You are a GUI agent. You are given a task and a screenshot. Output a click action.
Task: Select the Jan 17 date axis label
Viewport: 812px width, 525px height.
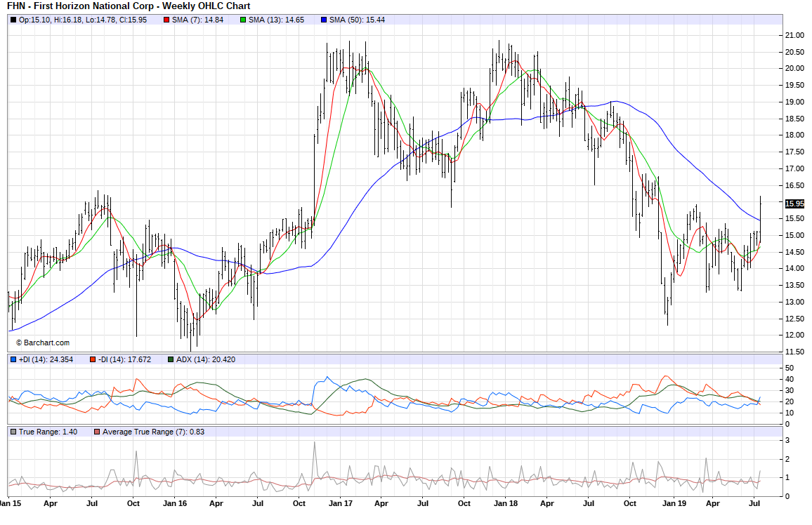(x=341, y=503)
